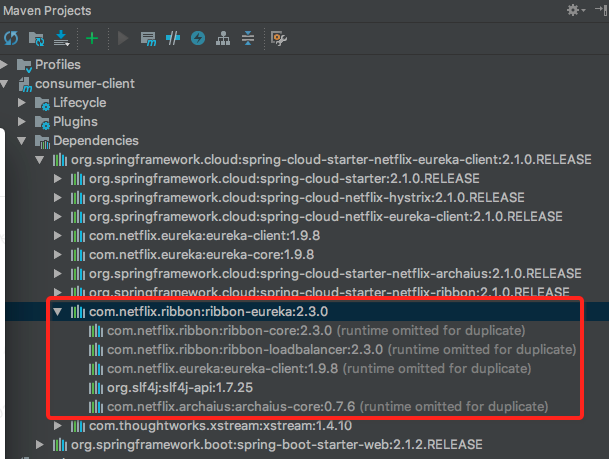Viewport: 609px width, 459px height.
Task: Select spring-cloud-starter-netflix-archaius:2.1.0.RELEASE row
Action: 335,274
